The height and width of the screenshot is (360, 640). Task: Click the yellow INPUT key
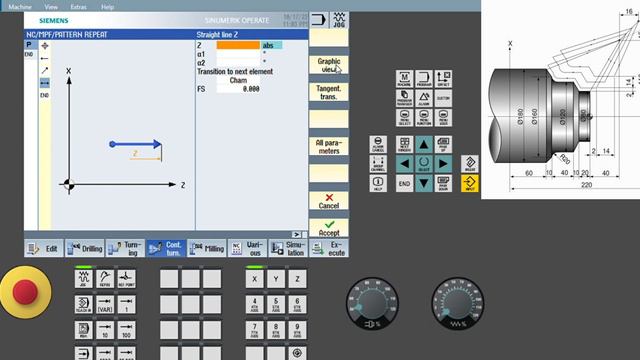click(x=470, y=183)
